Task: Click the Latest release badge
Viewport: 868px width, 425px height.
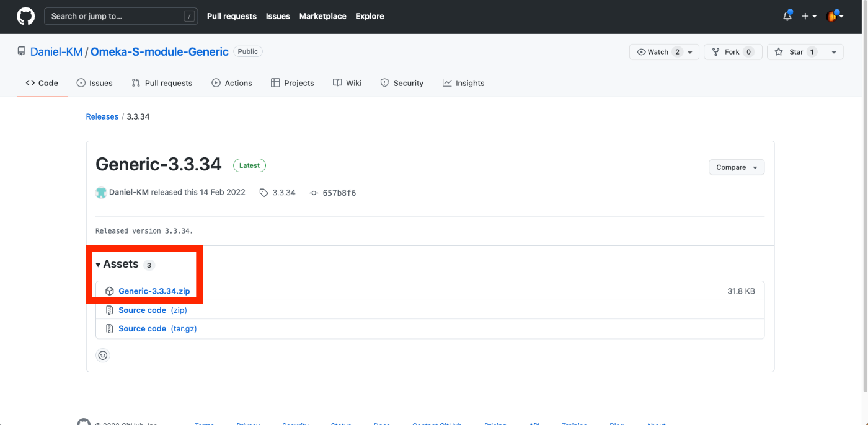Action: pos(249,165)
